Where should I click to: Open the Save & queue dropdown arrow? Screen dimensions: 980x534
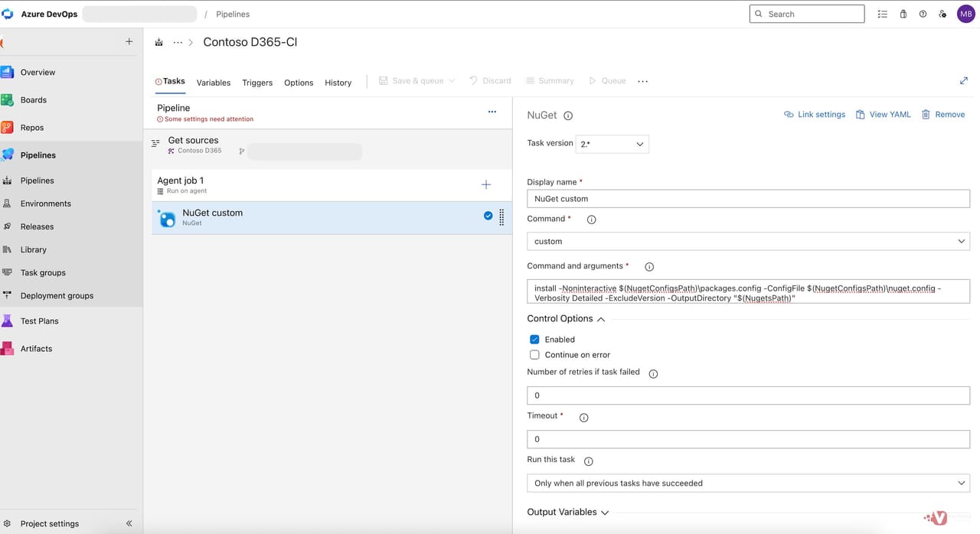452,80
